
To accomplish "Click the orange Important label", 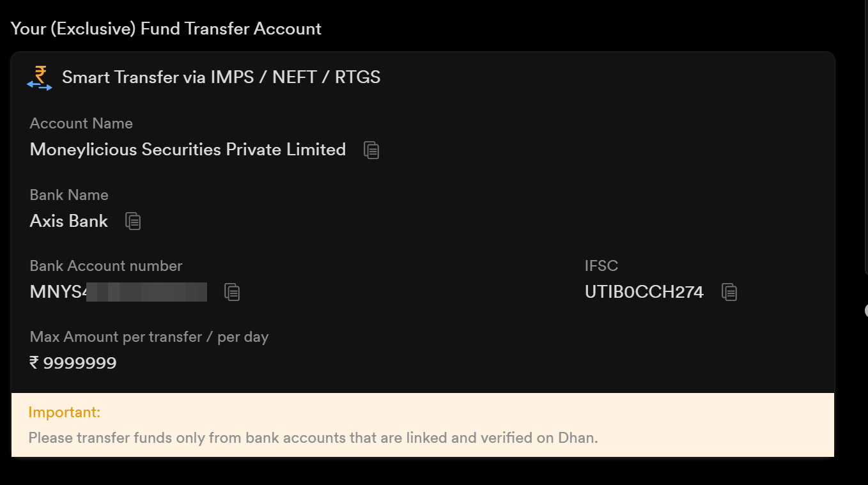I will (65, 412).
